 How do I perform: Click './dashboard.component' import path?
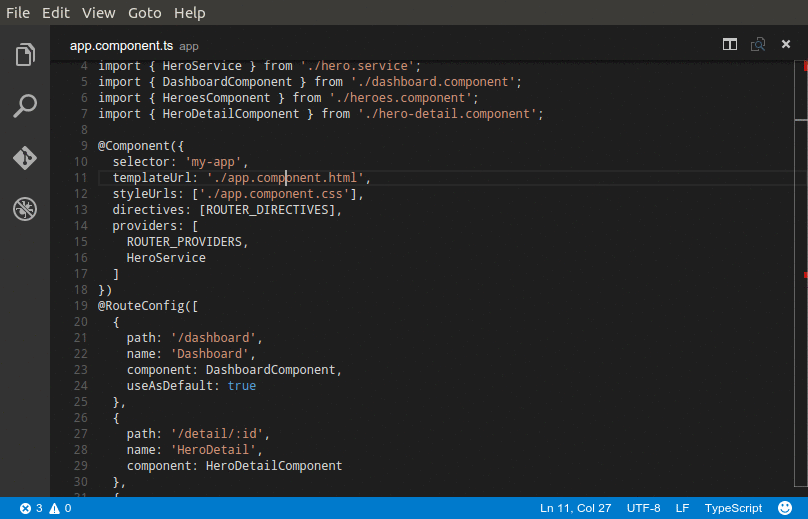(433, 82)
